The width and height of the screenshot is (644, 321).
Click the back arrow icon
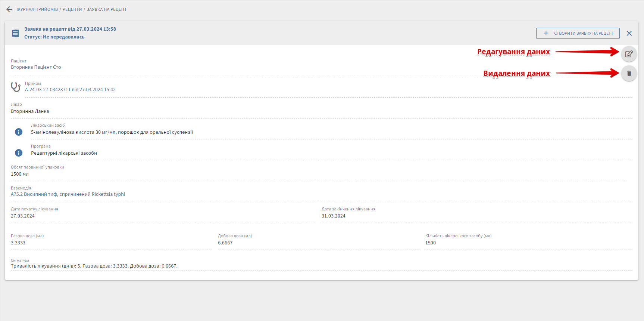point(9,9)
